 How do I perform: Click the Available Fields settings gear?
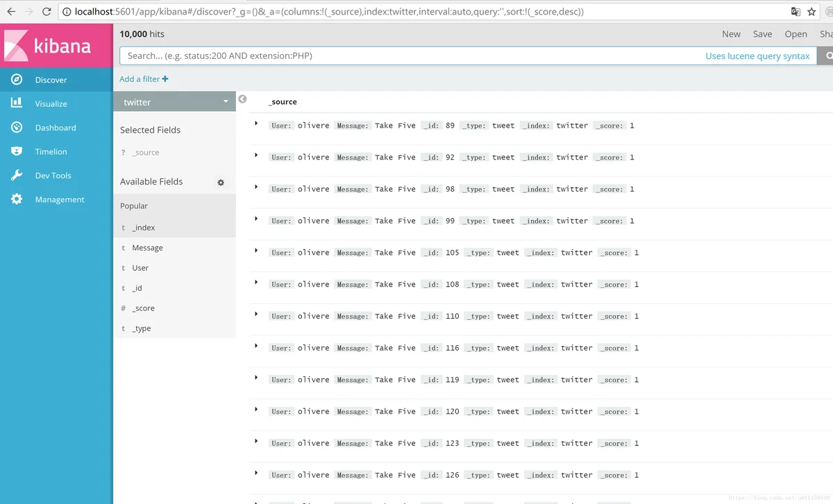coord(221,183)
